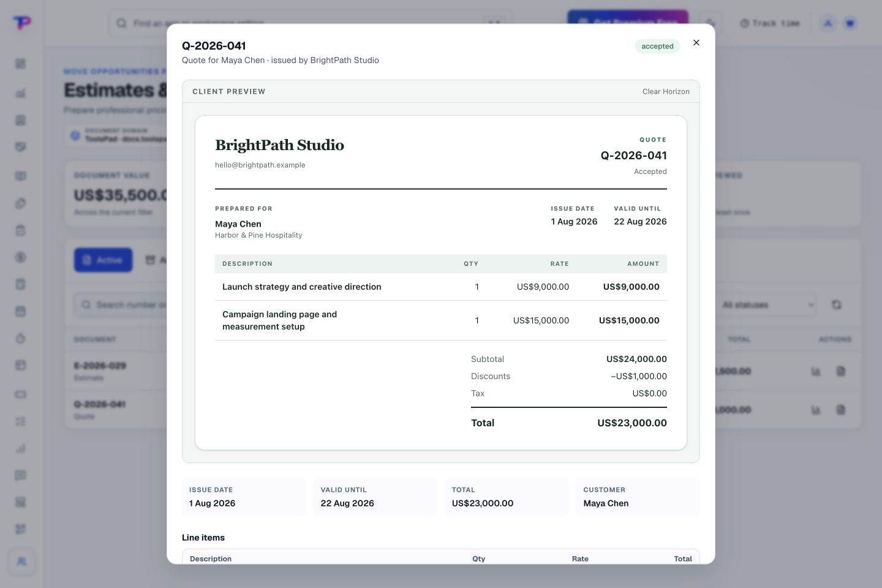Click the US$15,000.00 value in the Rate column
Viewport: 882px width, 588px height.
point(541,320)
